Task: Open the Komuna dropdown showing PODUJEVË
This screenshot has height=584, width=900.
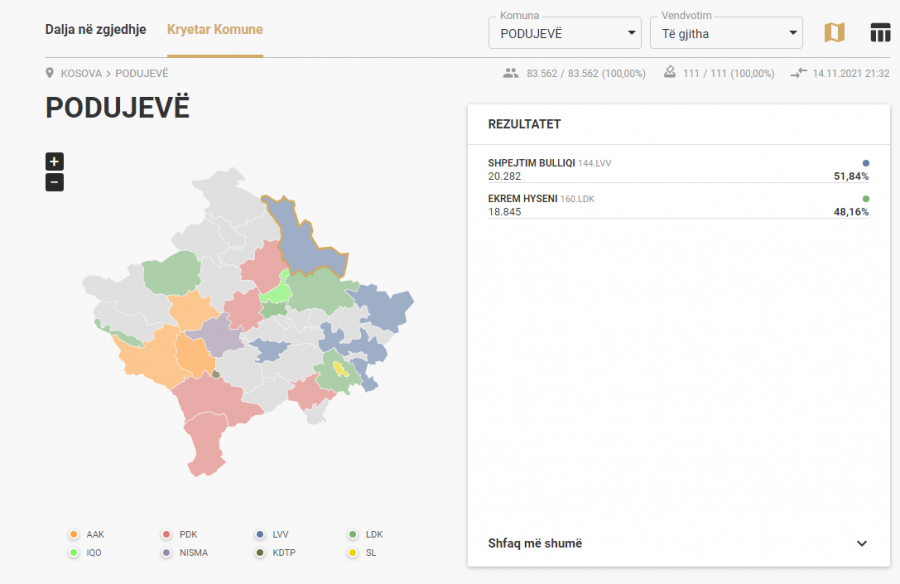Action: 565,33
